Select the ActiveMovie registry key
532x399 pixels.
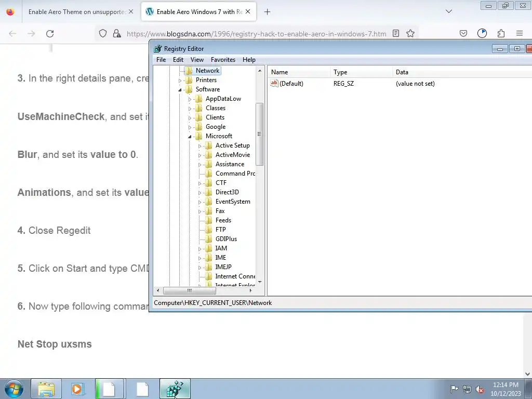[233, 155]
